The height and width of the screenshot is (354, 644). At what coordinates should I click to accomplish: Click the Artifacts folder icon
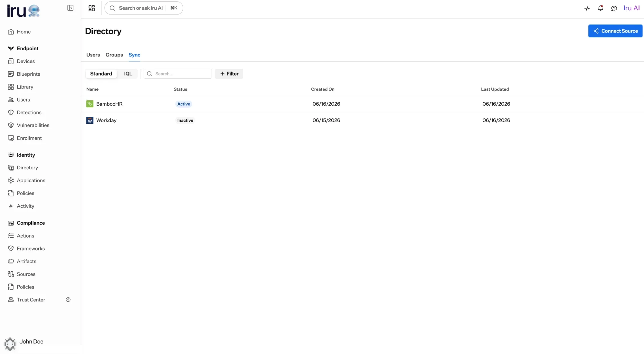pyautogui.click(x=11, y=261)
